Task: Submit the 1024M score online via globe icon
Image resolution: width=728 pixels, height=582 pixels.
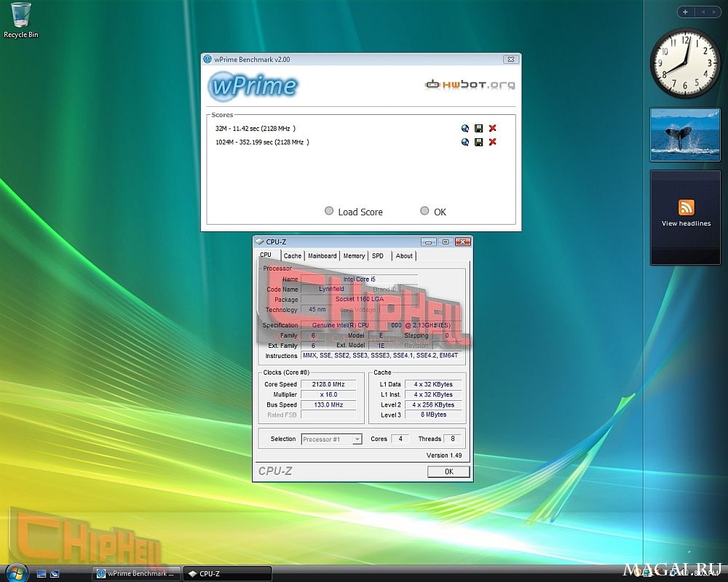Action: click(x=464, y=142)
